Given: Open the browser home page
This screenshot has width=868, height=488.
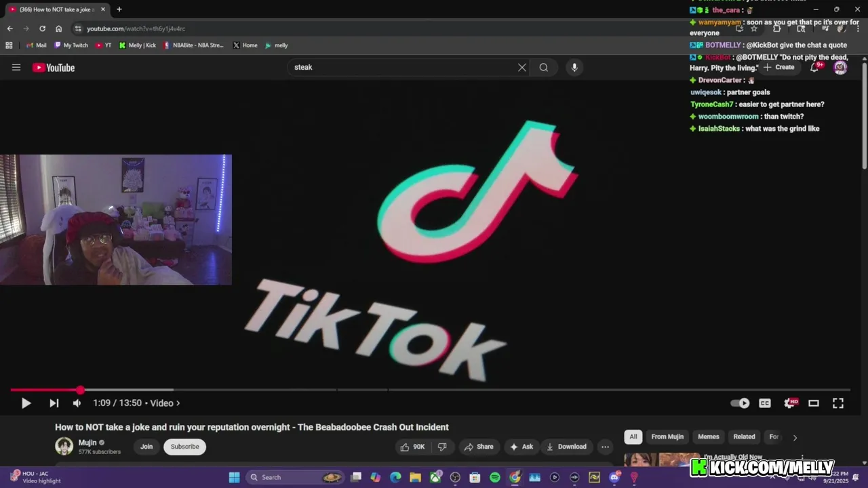Looking at the screenshot, I should point(58,28).
